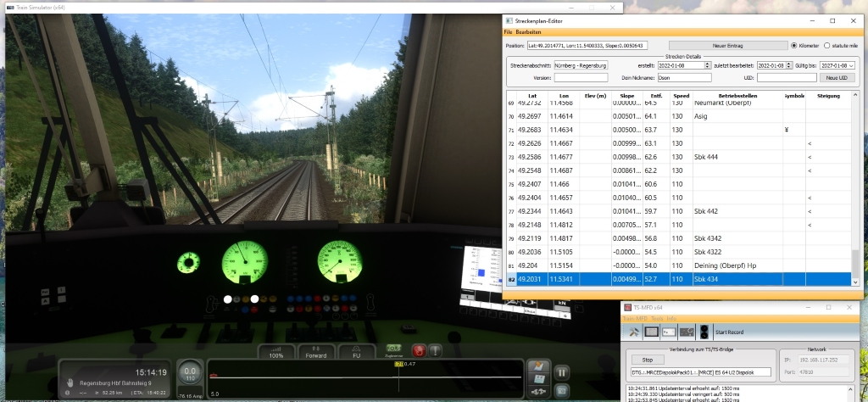The image size is (868, 402).
Task: Open the Train-MFD menu in TS-MFD
Action: 636,319
